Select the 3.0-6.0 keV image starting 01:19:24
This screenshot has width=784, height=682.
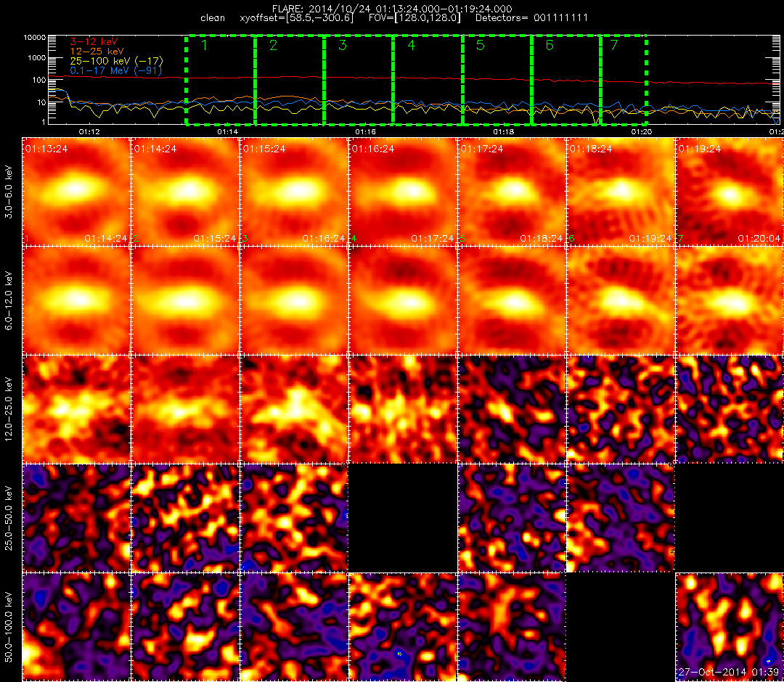(x=730, y=192)
